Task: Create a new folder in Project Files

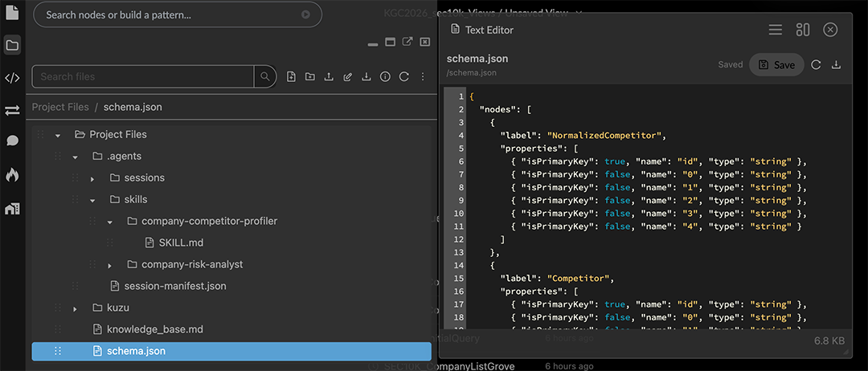Action: [310, 77]
